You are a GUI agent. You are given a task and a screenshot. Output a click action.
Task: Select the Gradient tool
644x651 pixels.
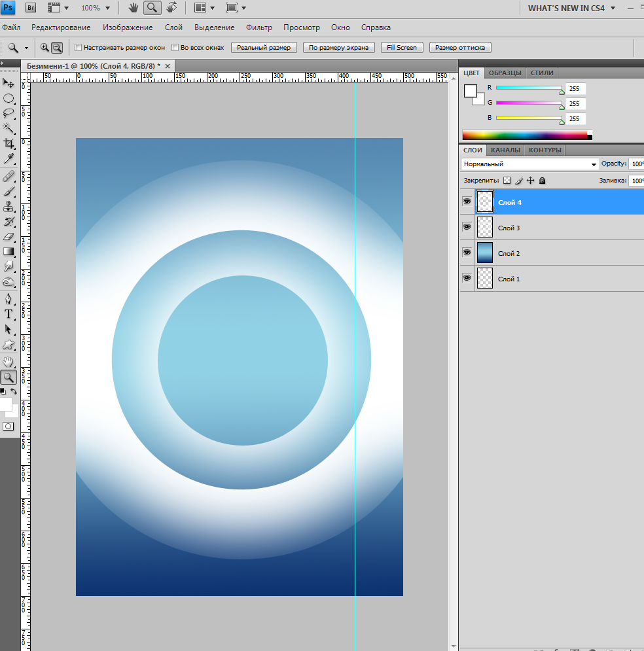tap(9, 251)
